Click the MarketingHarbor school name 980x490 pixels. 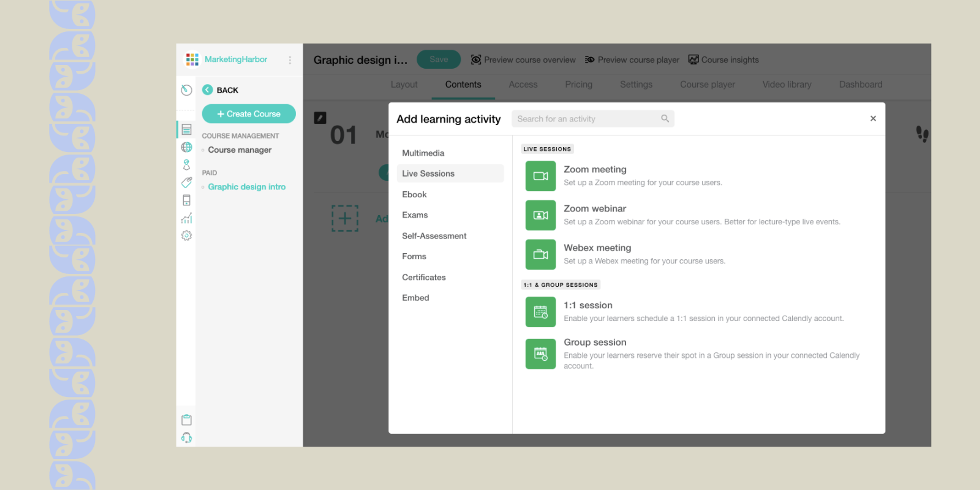236,59
